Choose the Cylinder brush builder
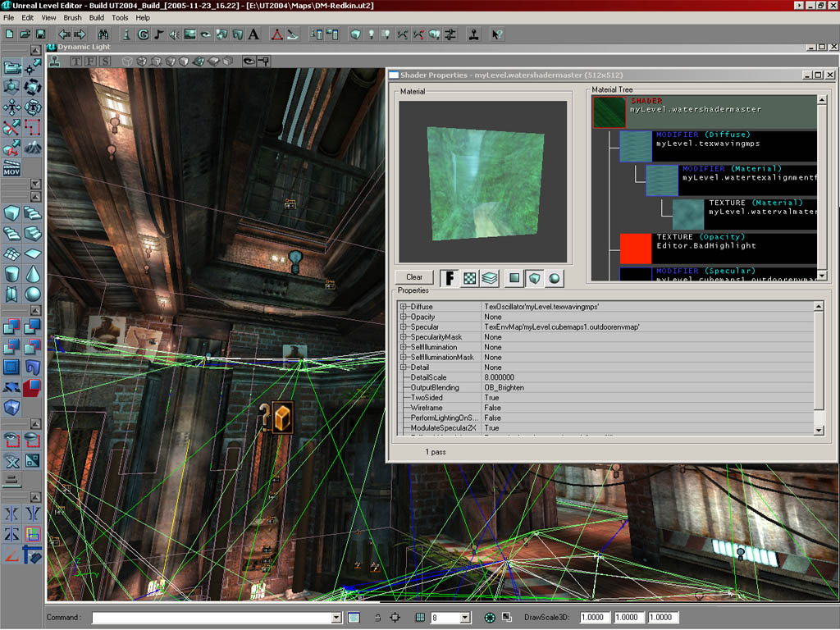Viewport: 840px width, 630px height. [x=11, y=274]
